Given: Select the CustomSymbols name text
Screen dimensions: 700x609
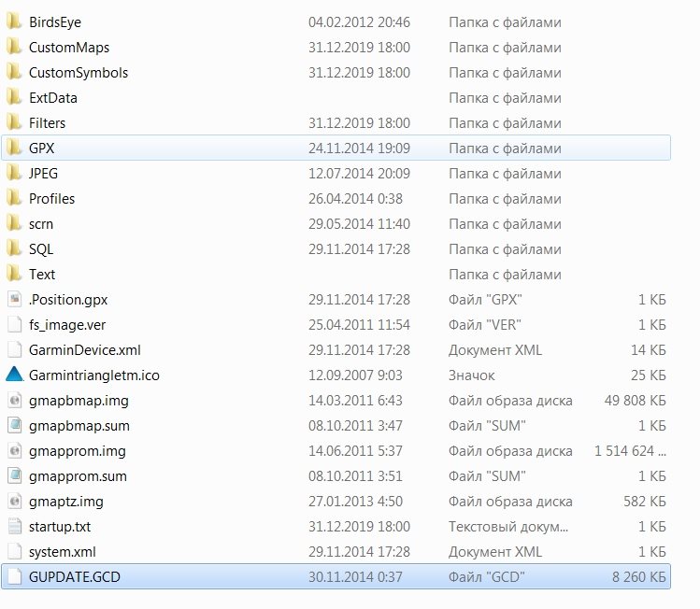Looking at the screenshot, I should (79, 73).
